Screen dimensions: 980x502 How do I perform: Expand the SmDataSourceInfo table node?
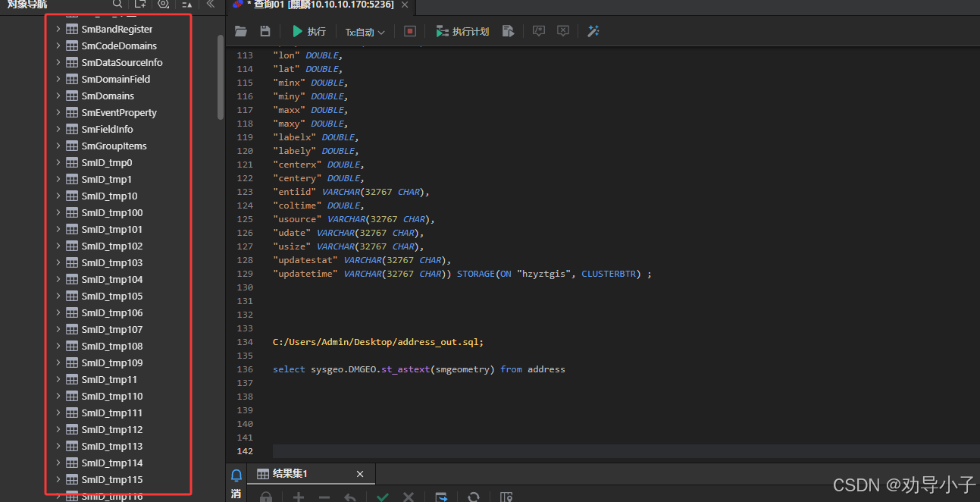pos(58,62)
